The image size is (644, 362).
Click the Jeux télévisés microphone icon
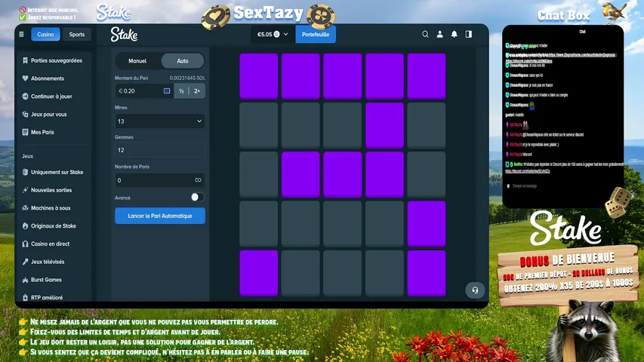pos(25,262)
